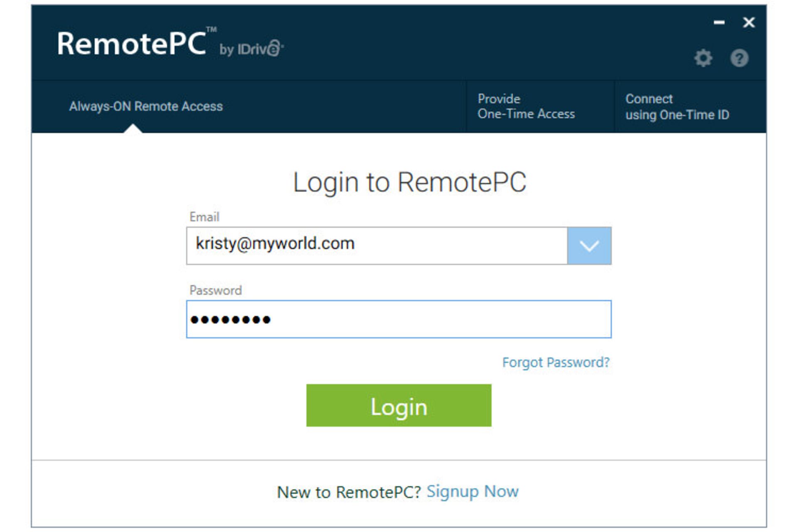Click the RemotePC logo in header

(132, 43)
